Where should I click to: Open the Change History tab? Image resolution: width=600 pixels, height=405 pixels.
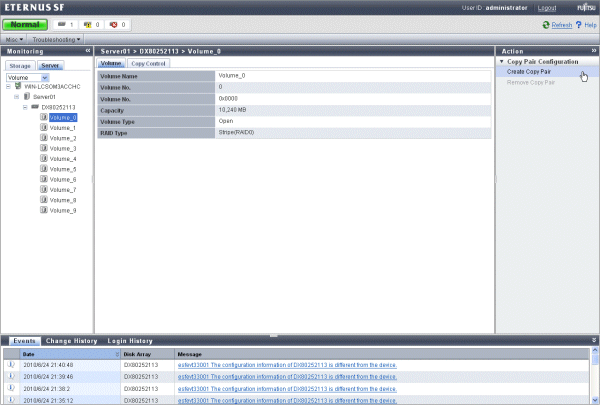[x=72, y=341]
